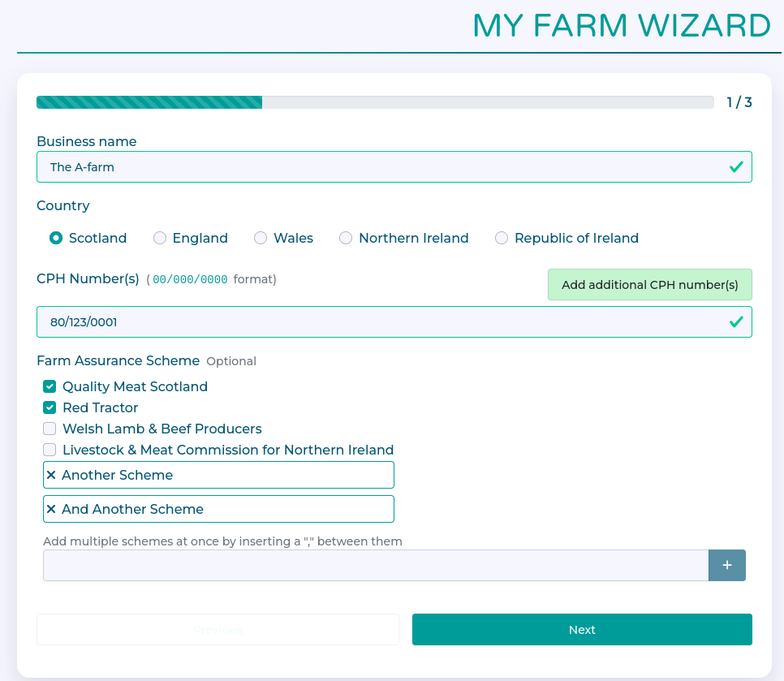Image resolution: width=784 pixels, height=681 pixels.
Task: Select Scotland as the country
Action: pyautogui.click(x=56, y=238)
